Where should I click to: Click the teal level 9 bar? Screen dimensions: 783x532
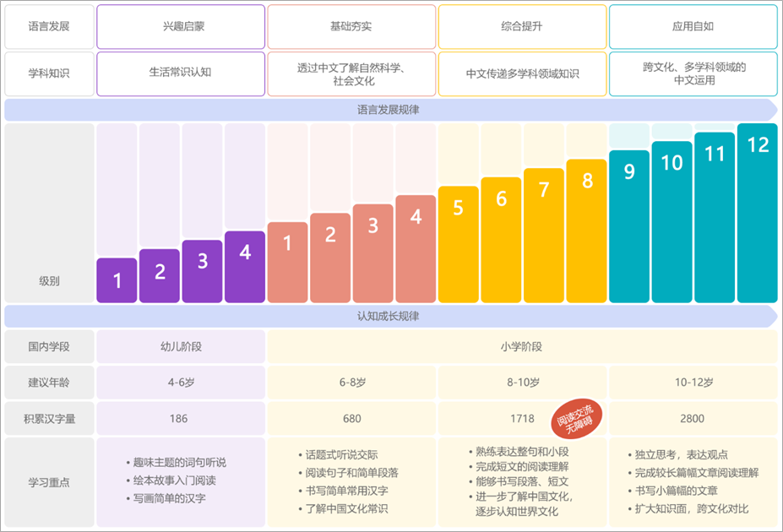629,226
